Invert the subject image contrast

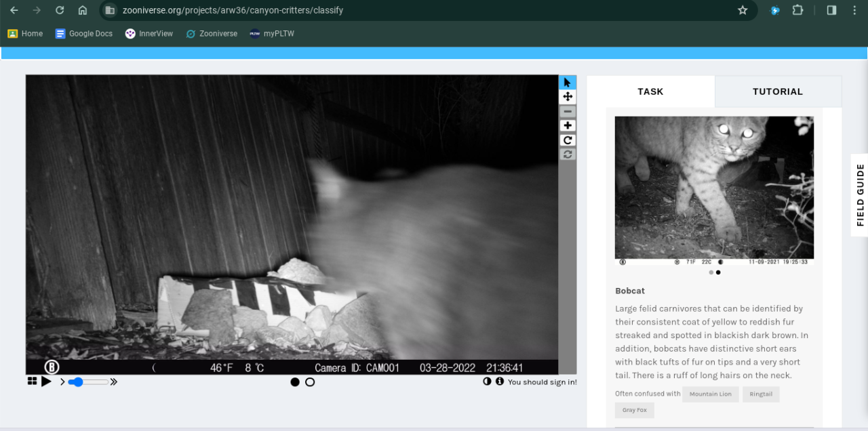487,382
